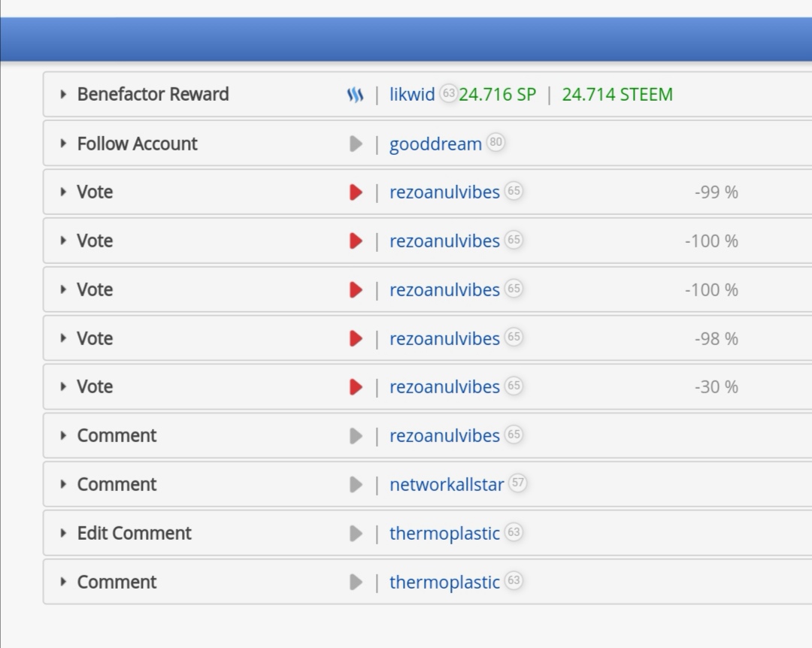Expand the Benefactor Reward row triangle
Viewport: 812px width, 648px height.
point(63,94)
